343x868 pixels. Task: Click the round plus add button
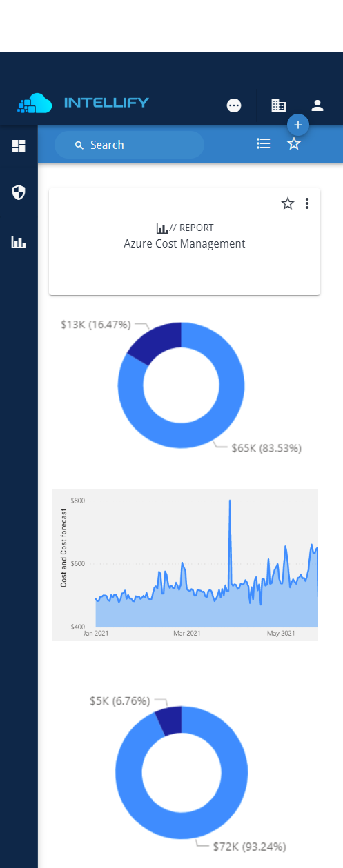pyautogui.click(x=298, y=125)
